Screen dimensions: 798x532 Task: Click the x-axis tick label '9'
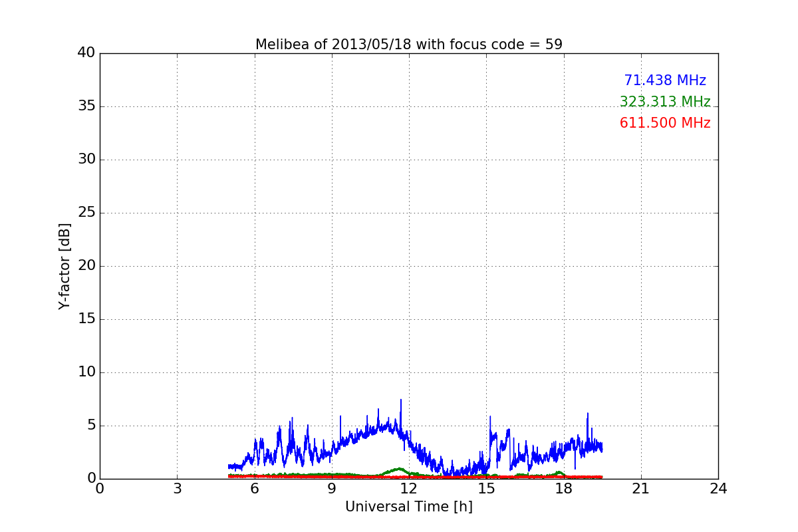pos(332,489)
